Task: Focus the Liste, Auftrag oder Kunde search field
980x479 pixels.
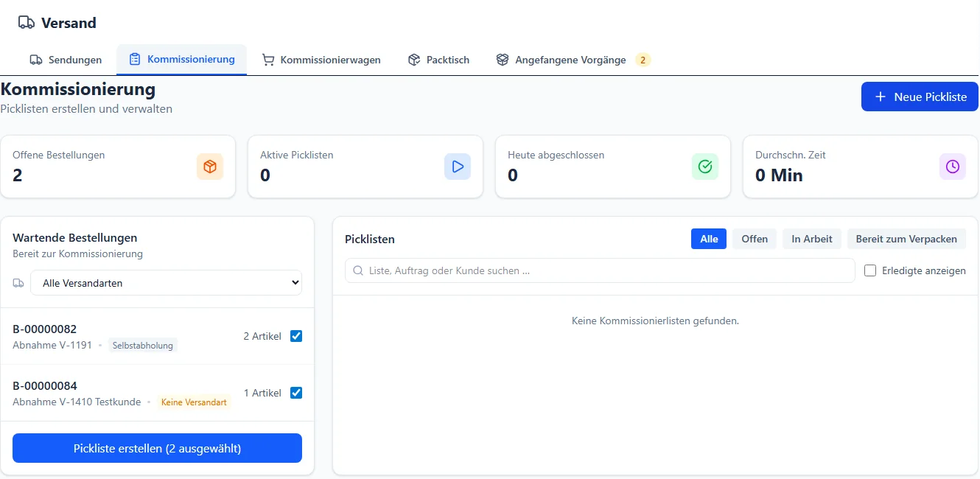Action: 600,270
